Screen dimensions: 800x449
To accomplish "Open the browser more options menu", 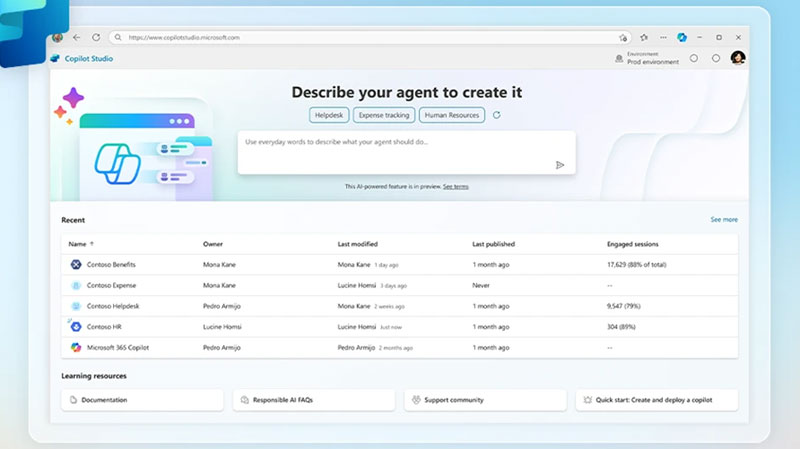I will (x=662, y=37).
